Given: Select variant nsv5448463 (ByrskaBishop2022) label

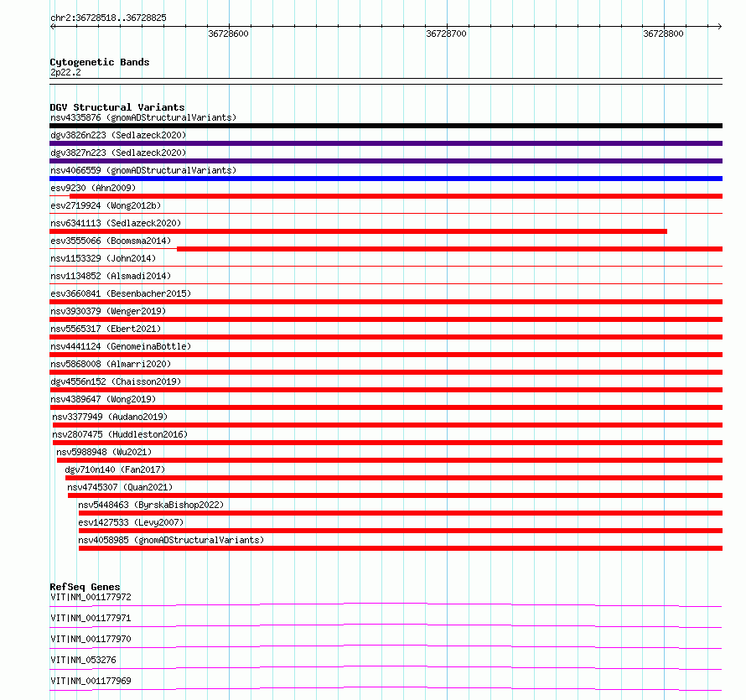Looking at the screenshot, I should coord(151,505).
